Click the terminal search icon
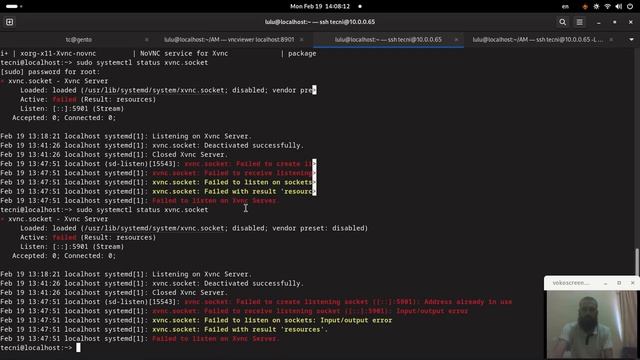This screenshot has width=640, height=360. pos(562,22)
